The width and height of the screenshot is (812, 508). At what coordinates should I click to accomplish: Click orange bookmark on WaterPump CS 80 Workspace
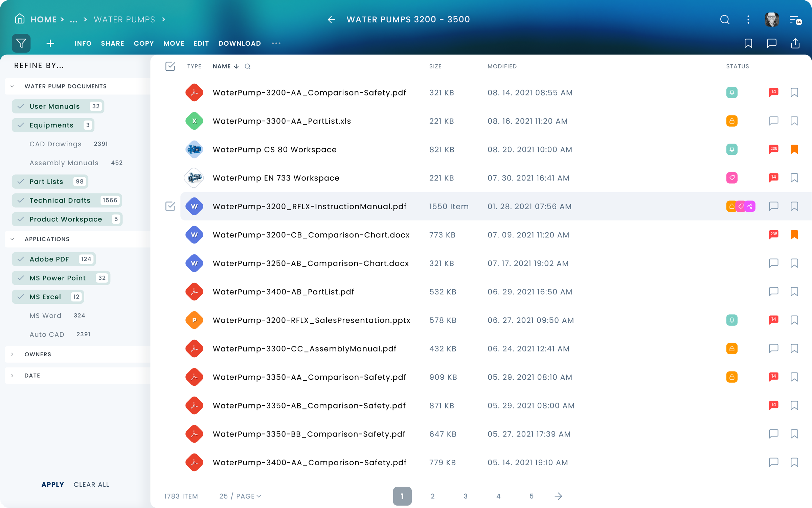pos(794,149)
